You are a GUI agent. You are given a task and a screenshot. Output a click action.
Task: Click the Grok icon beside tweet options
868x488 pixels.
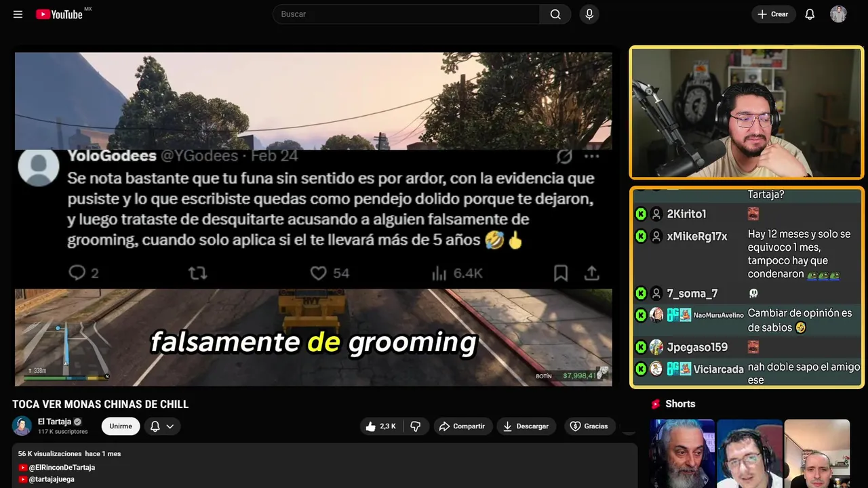click(564, 157)
